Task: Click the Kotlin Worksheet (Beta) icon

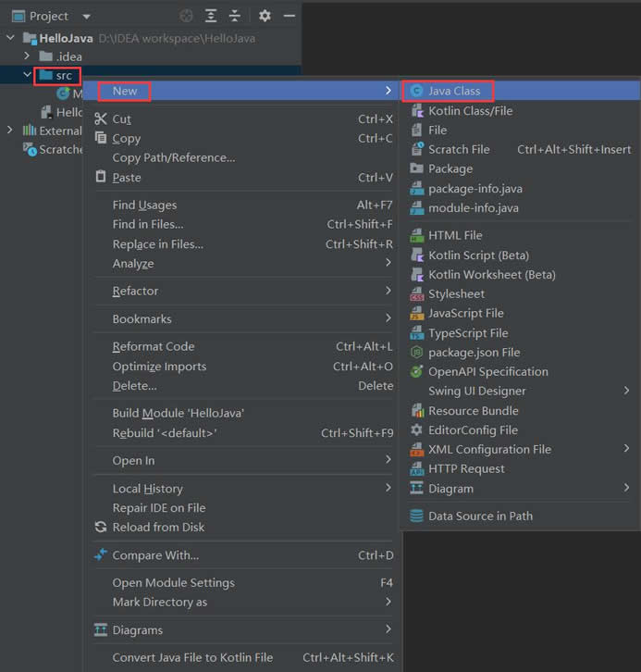Action: [417, 274]
